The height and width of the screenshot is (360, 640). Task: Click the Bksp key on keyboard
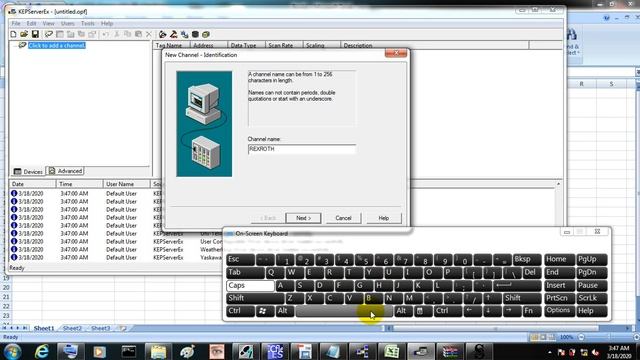(527, 260)
